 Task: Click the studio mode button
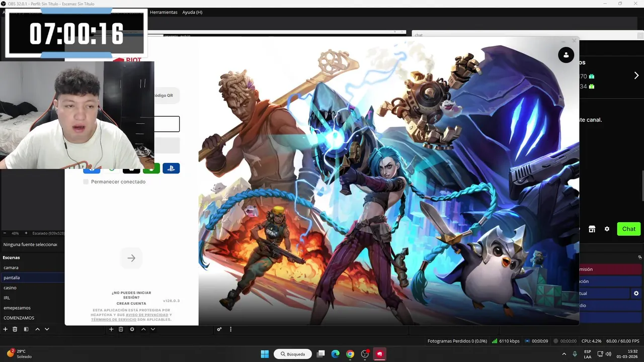tap(610, 305)
